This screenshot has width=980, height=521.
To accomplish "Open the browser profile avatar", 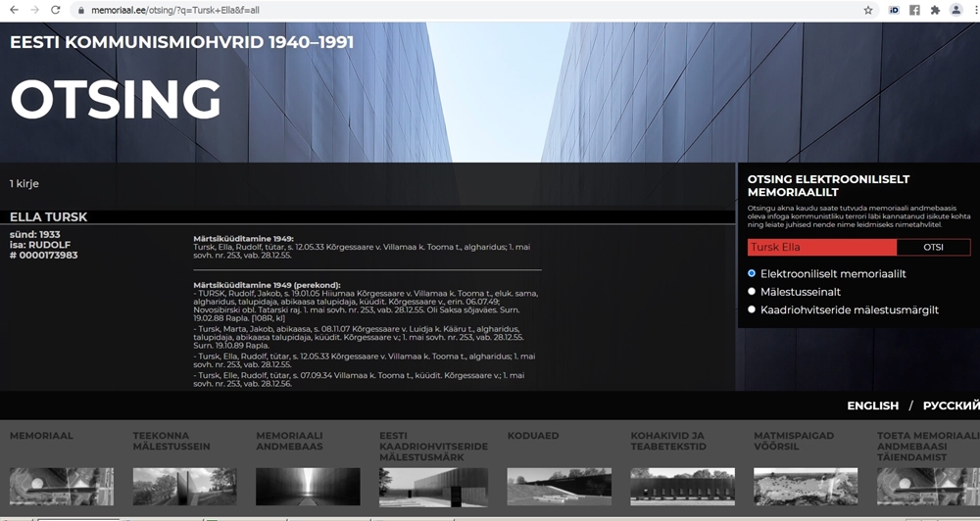I will coord(955,10).
